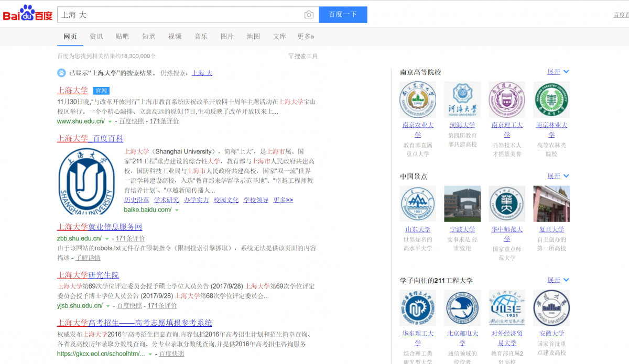
Task: Click the 北京邮电大学 logo
Action: 462,308
